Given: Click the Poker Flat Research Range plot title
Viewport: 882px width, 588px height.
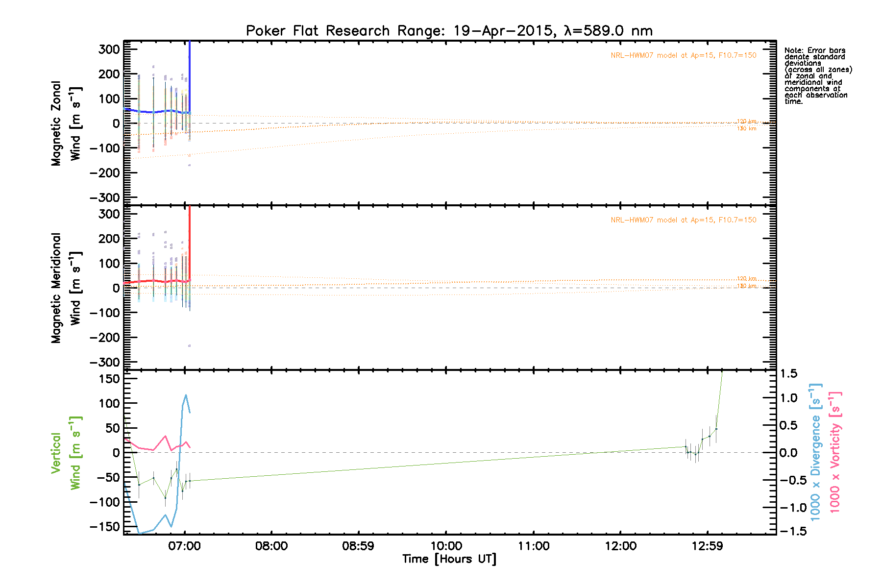Looking at the screenshot, I should (x=449, y=31).
